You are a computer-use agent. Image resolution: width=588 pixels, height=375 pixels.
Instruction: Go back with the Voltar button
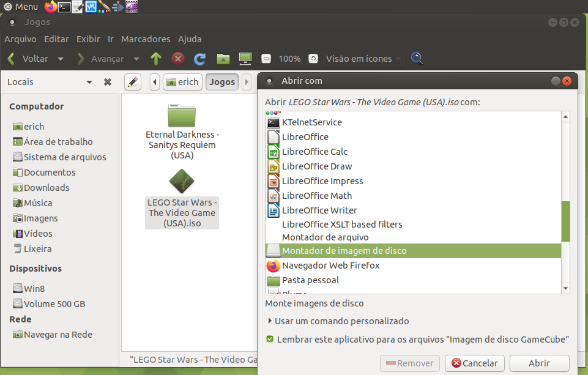28,59
